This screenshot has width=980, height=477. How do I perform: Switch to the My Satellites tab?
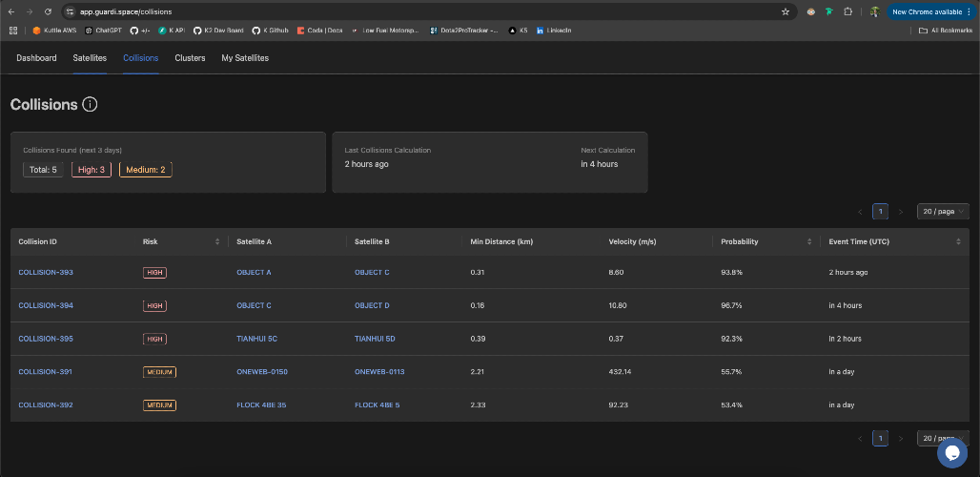[245, 58]
